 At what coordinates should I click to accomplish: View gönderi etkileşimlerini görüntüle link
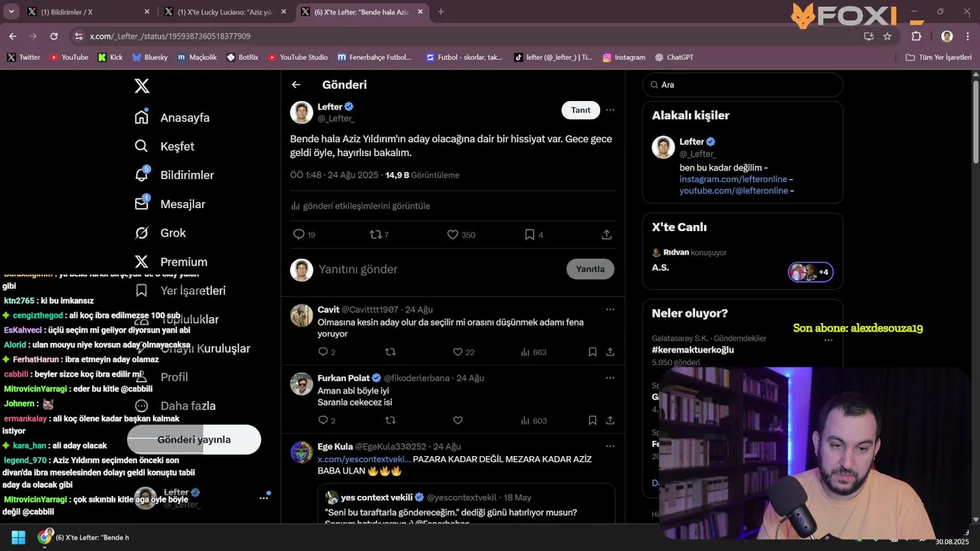(x=361, y=206)
